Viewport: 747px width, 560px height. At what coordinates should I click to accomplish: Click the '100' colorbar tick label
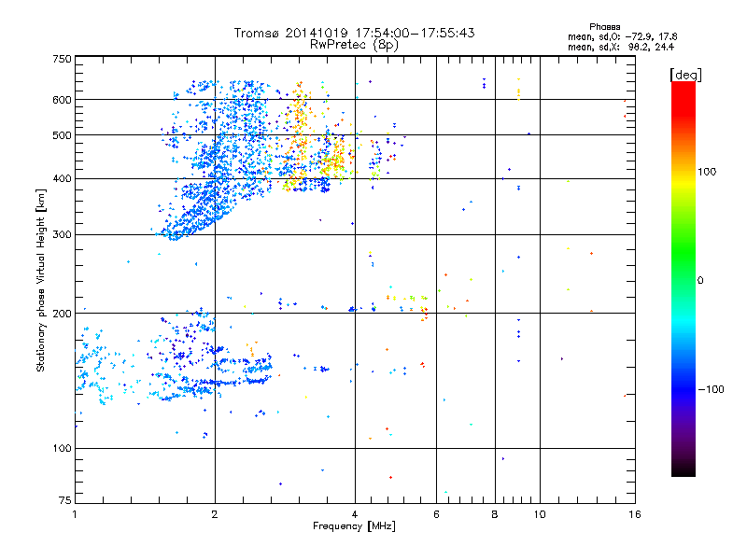click(x=707, y=172)
